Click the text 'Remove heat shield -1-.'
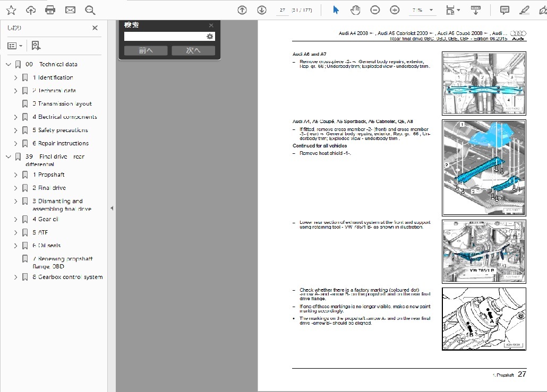The height and width of the screenshot is (392, 547). [x=325, y=153]
